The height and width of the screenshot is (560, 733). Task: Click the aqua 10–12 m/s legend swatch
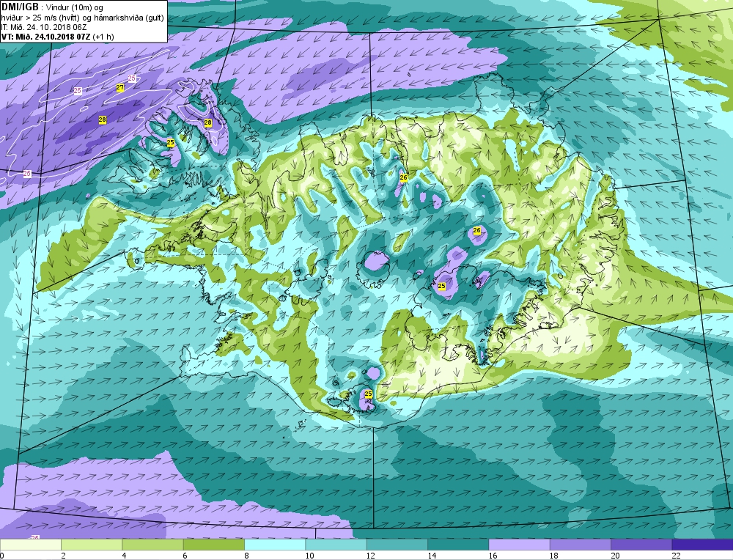click(336, 545)
